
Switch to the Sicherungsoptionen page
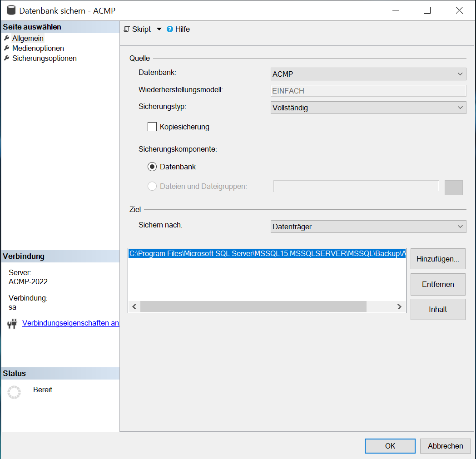(45, 58)
